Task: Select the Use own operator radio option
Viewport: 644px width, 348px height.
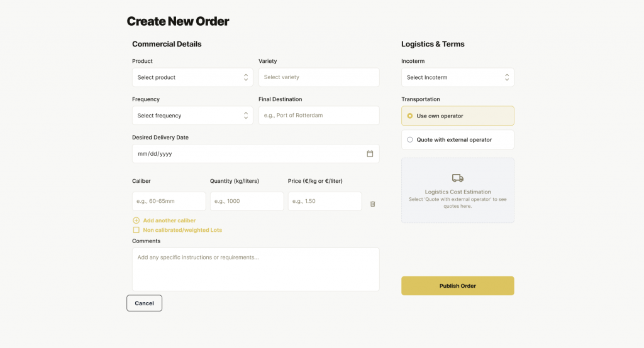Action: pyautogui.click(x=410, y=116)
